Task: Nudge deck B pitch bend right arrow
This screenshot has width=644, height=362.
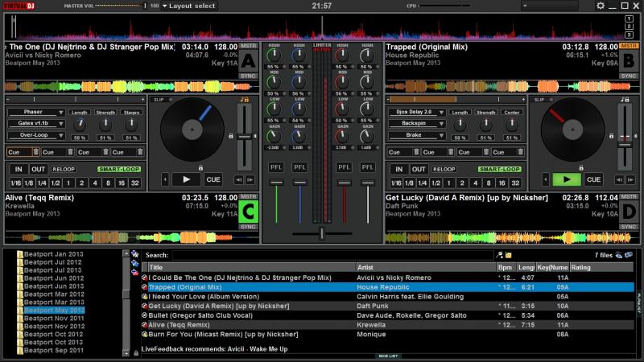Action: point(630,179)
